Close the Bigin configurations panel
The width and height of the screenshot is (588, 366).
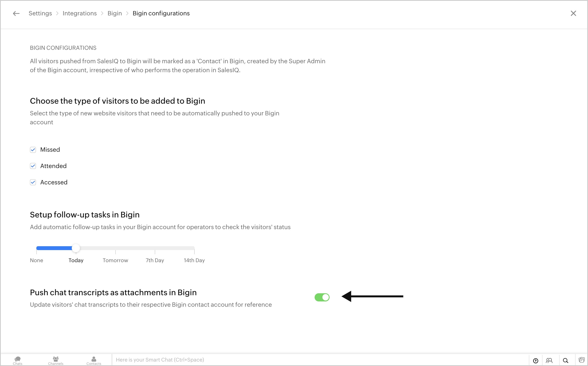pyautogui.click(x=573, y=13)
